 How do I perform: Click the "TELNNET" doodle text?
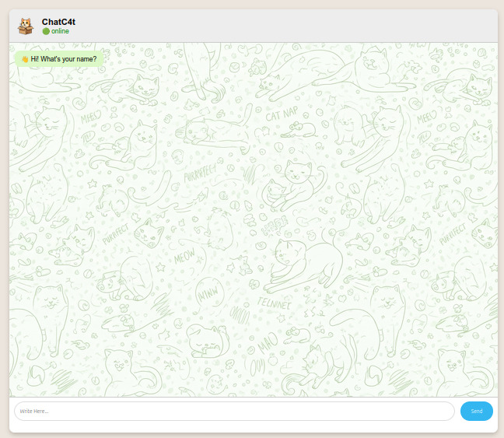(274, 303)
